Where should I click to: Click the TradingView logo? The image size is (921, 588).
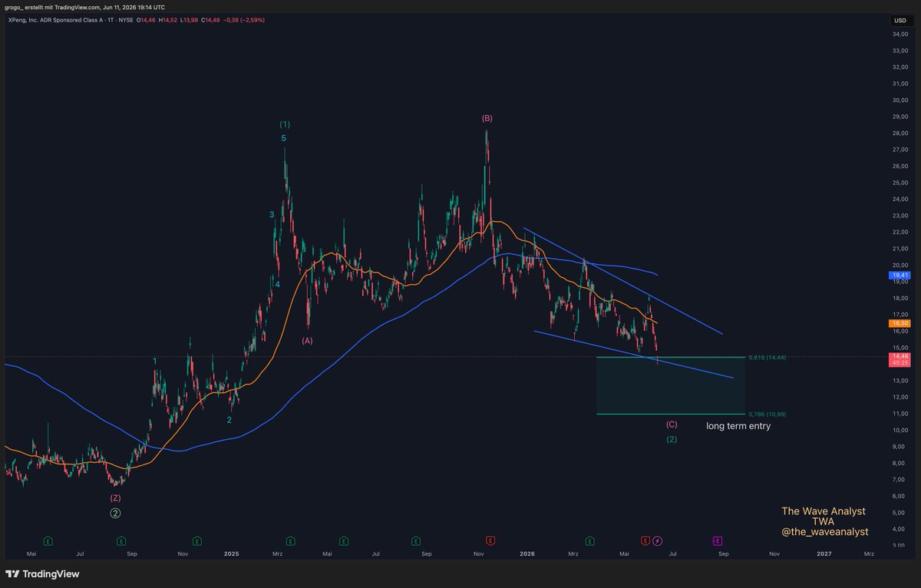(42, 573)
